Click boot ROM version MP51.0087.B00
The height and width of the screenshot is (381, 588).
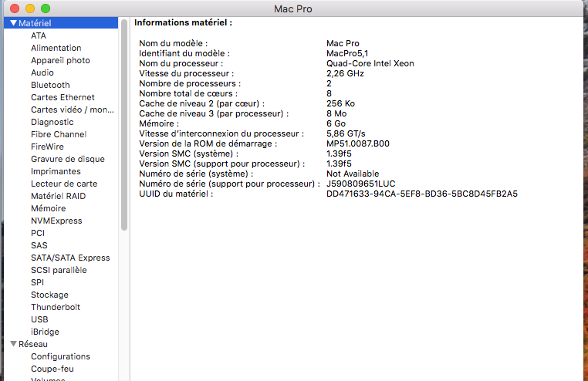(358, 144)
